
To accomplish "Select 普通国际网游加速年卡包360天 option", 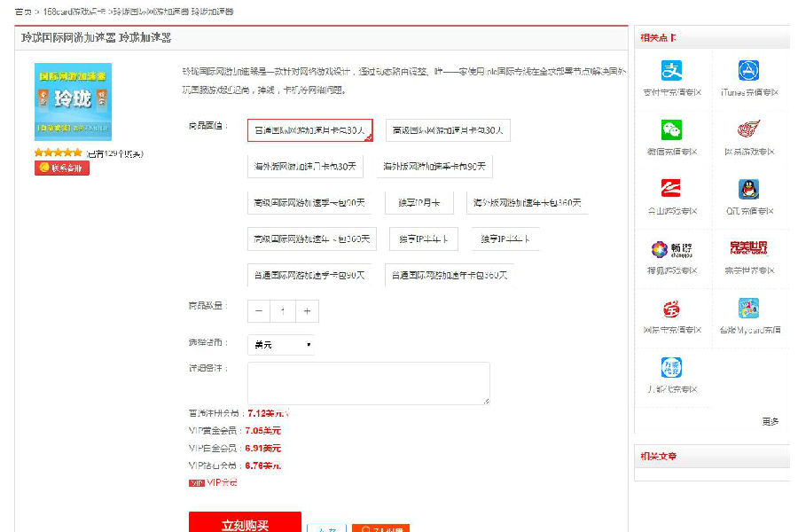I will [450, 276].
